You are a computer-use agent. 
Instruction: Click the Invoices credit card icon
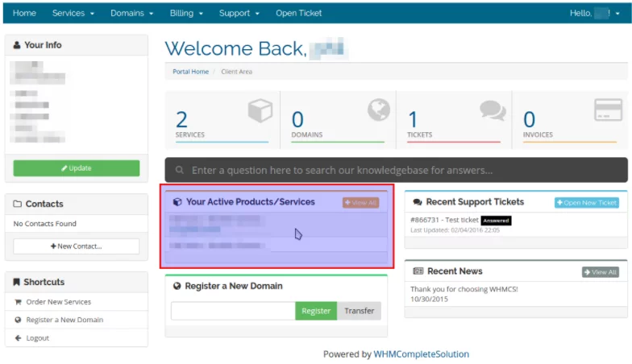(x=608, y=110)
